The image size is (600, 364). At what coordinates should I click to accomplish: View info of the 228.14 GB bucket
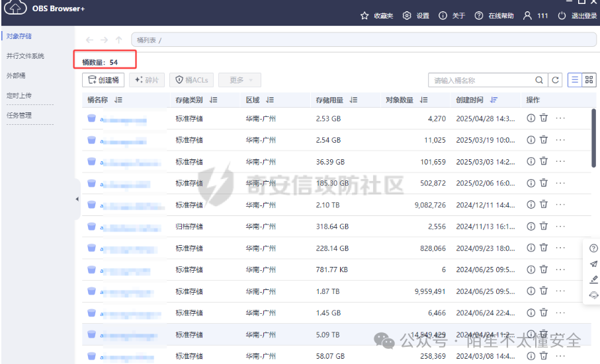(x=531, y=248)
